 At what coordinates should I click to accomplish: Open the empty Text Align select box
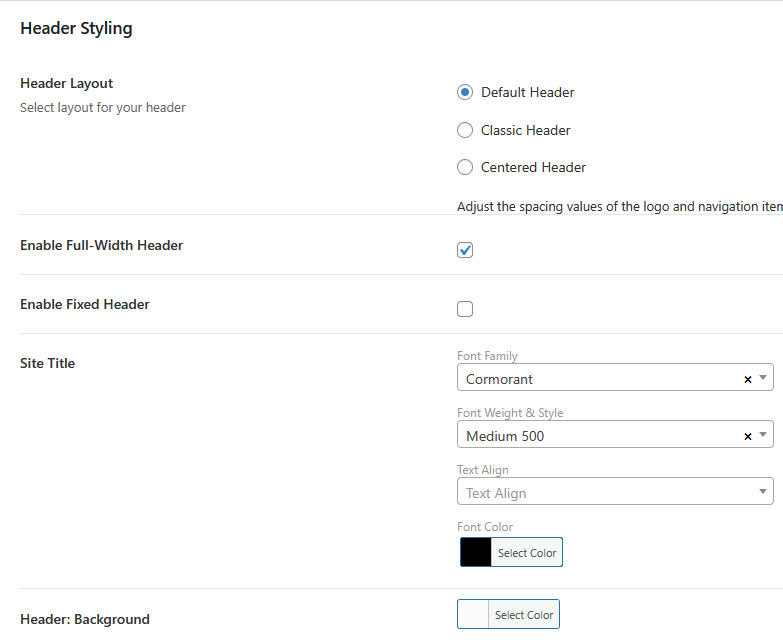click(x=600, y=492)
